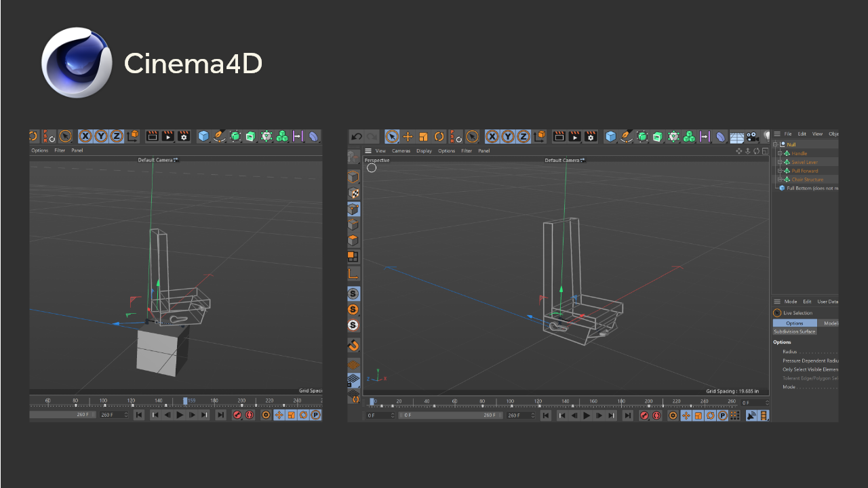Open the Deformer (Bend) icon in right window
This screenshot has height=488, width=868.
[x=720, y=137]
